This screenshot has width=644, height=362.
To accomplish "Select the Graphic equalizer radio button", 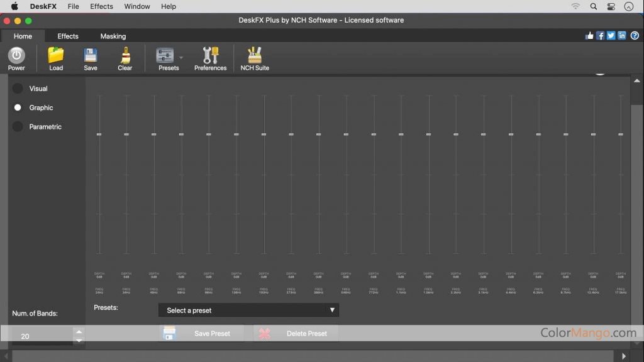I will pos(18,107).
